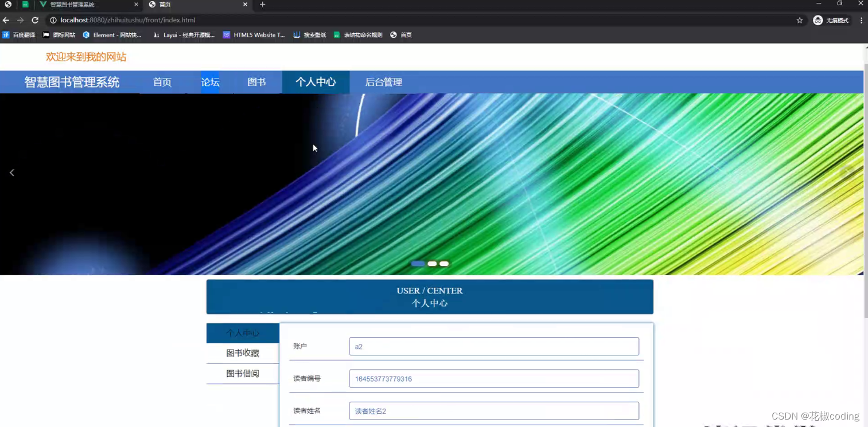Select the first carousel indicator dot
Viewport: 868px width, 427px height.
pyautogui.click(x=418, y=263)
